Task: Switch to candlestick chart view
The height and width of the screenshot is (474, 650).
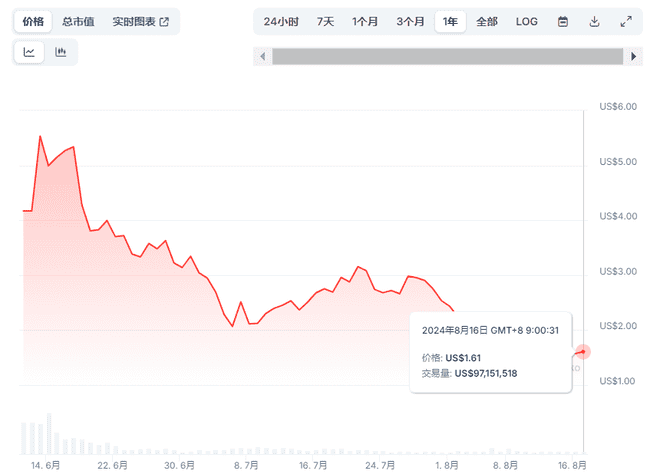Action: tap(61, 52)
